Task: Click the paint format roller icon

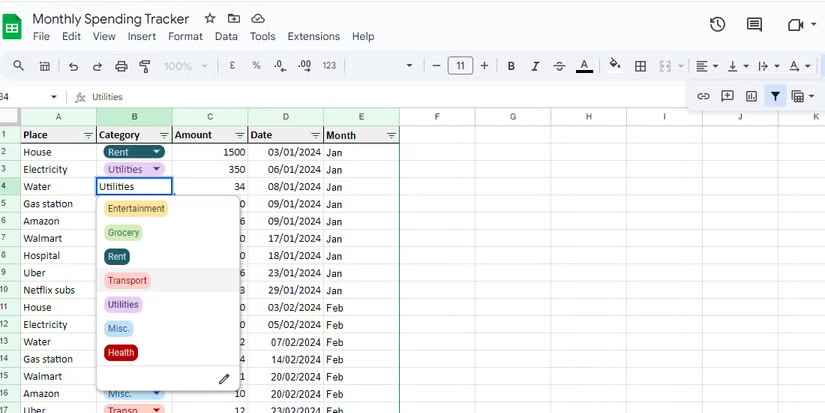Action: (x=145, y=66)
